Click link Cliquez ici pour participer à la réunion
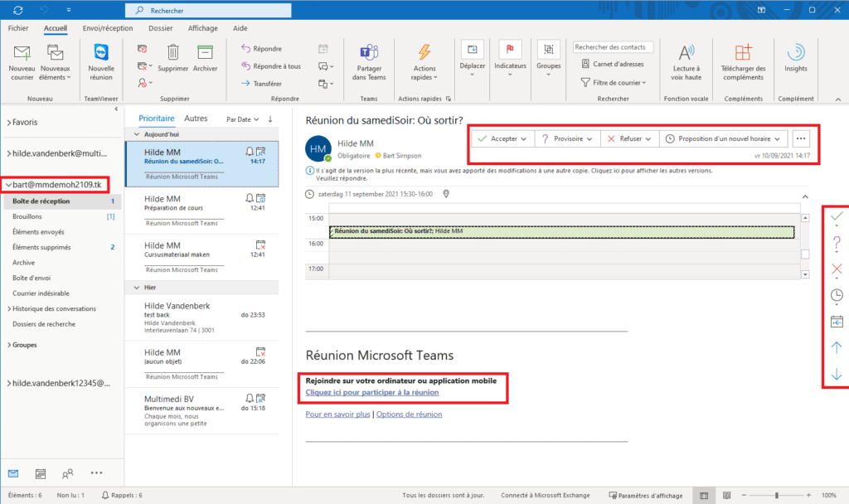Image resolution: width=849 pixels, height=504 pixels. pos(372,392)
